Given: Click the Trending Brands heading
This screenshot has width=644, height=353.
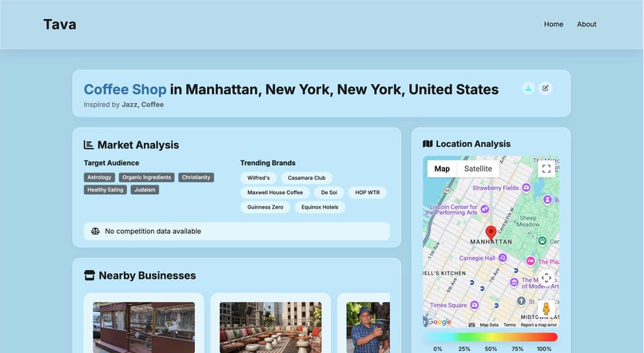Looking at the screenshot, I should pos(268,163).
